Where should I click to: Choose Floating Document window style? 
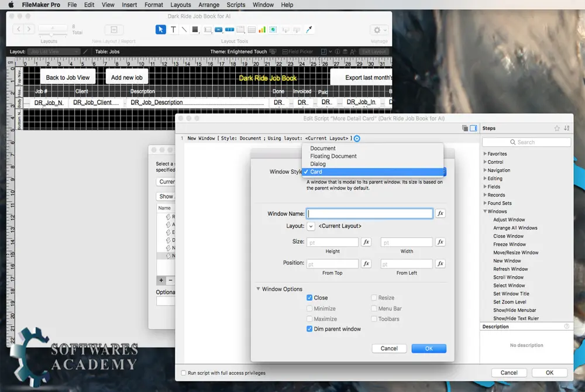[x=373, y=156]
